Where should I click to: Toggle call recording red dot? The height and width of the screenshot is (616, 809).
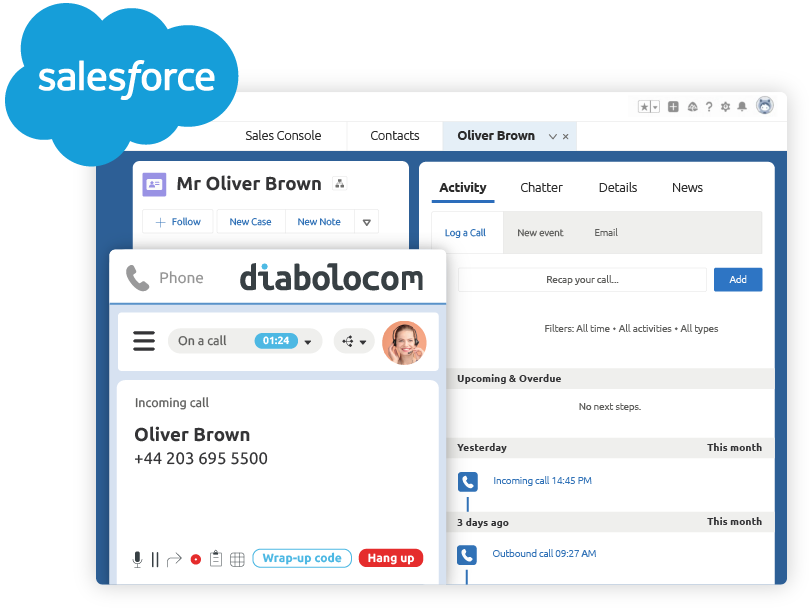[196, 559]
